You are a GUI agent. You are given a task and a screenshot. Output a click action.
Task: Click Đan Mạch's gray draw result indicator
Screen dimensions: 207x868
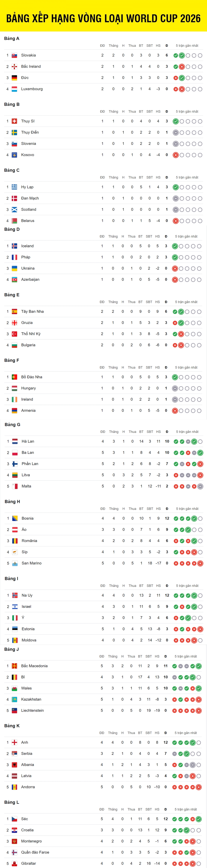[x=176, y=198]
